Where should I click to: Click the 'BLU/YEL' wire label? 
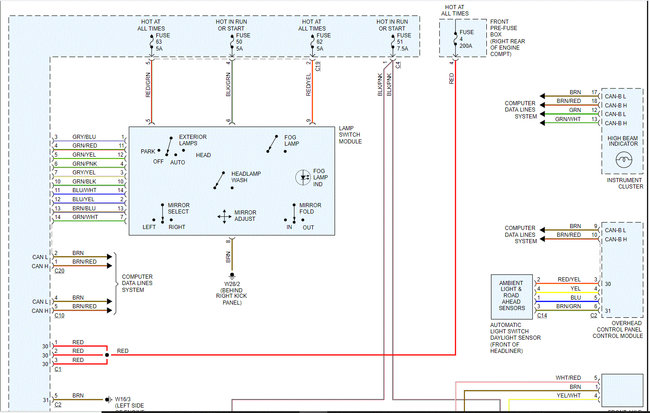click(83, 199)
